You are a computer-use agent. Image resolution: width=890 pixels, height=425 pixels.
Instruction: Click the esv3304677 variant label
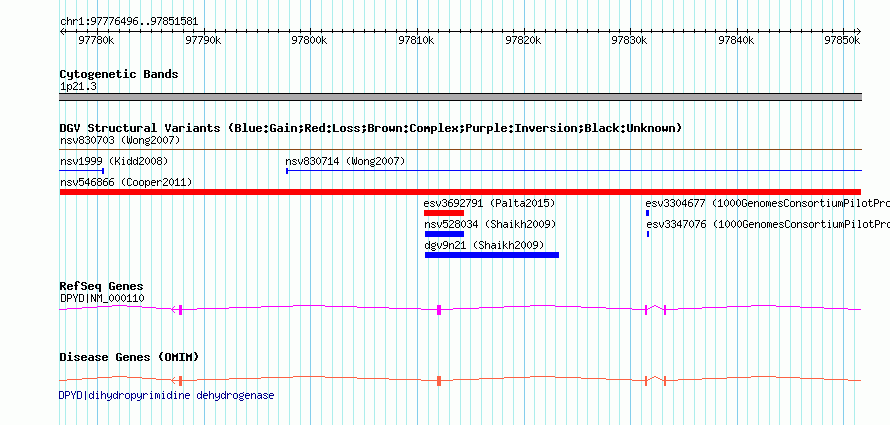click(x=767, y=203)
